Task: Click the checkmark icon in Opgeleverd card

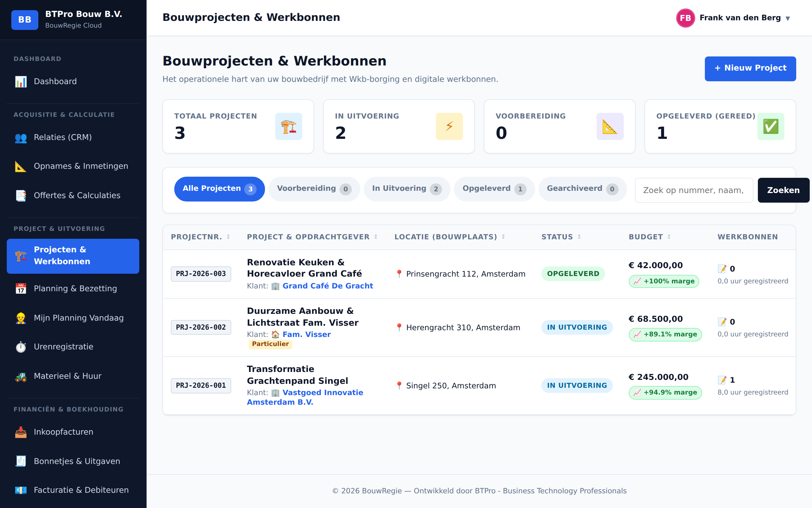Action: pyautogui.click(x=771, y=126)
